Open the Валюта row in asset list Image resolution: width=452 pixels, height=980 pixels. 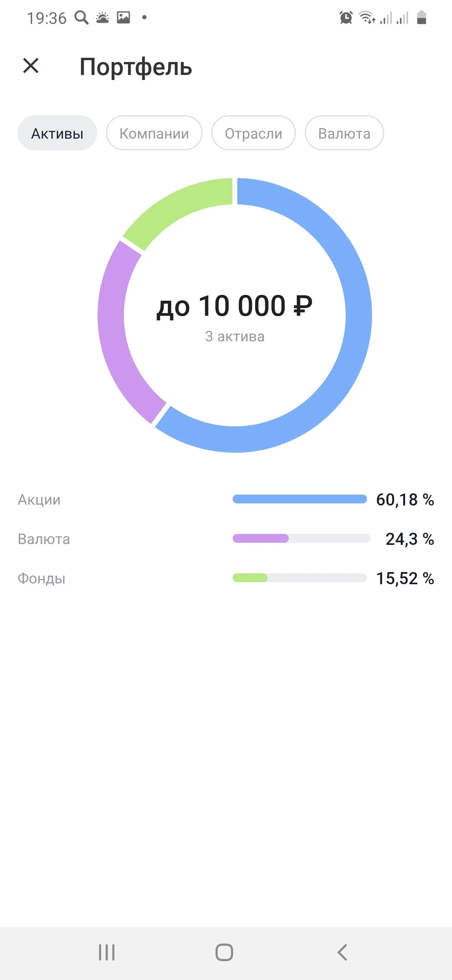[x=226, y=539]
